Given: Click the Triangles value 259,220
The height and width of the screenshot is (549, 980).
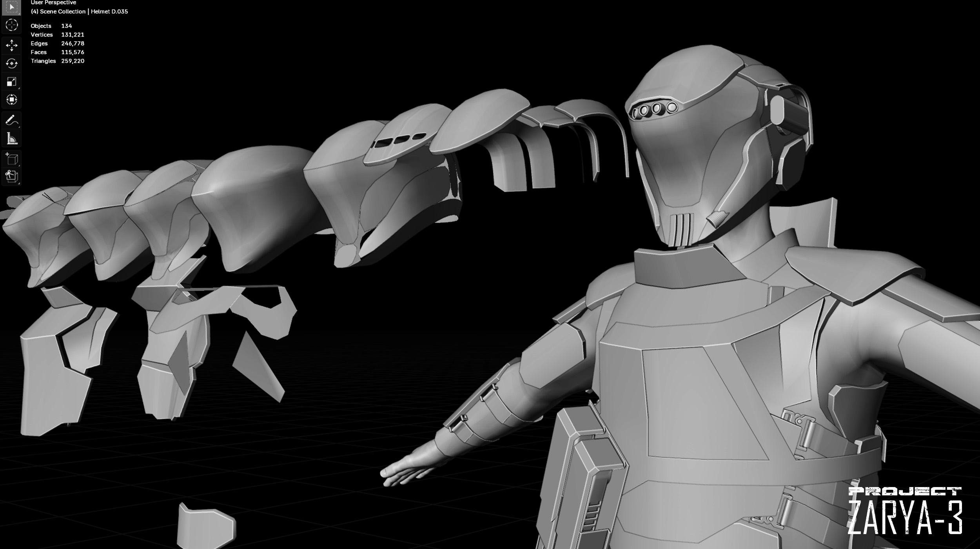Looking at the screenshot, I should click(x=73, y=61).
